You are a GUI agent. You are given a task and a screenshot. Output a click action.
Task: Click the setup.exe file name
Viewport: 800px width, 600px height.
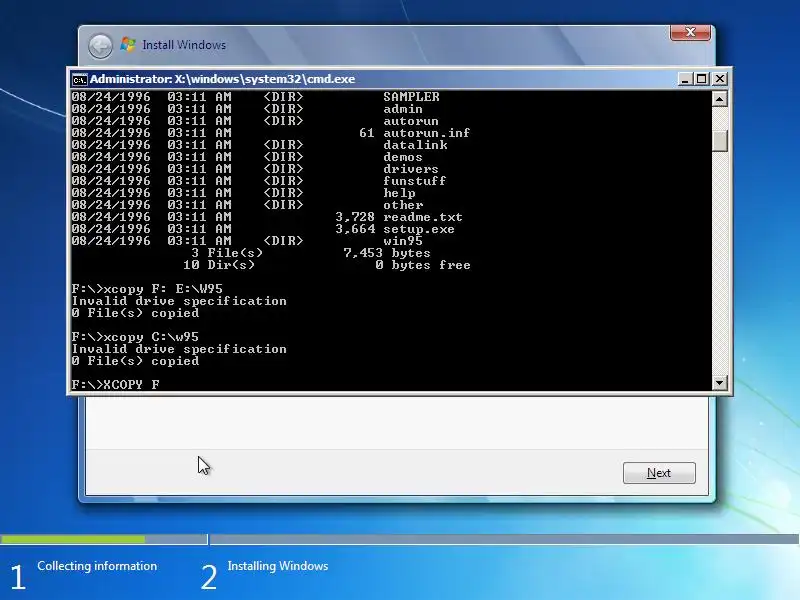click(x=419, y=229)
